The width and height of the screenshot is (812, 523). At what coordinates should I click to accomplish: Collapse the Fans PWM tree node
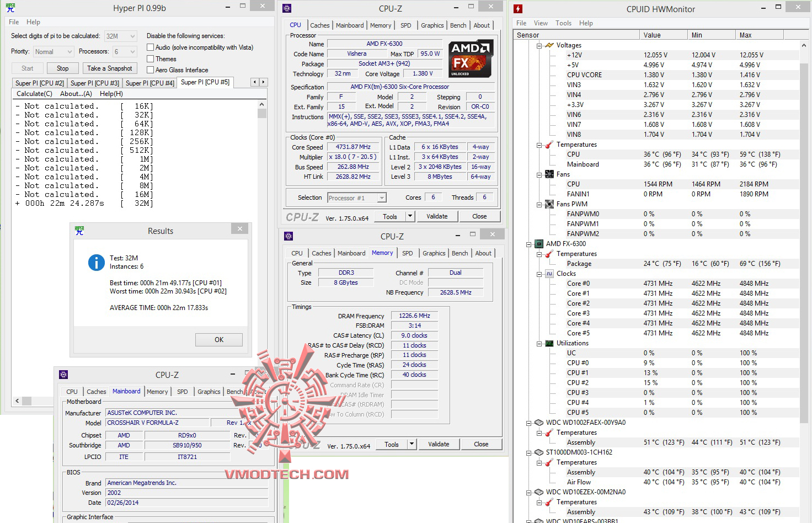pyautogui.click(x=539, y=204)
